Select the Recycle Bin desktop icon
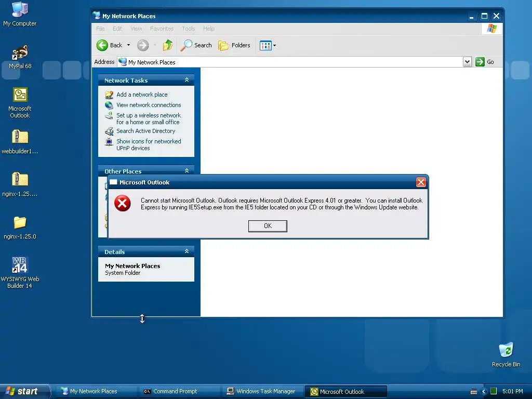 pos(506,355)
